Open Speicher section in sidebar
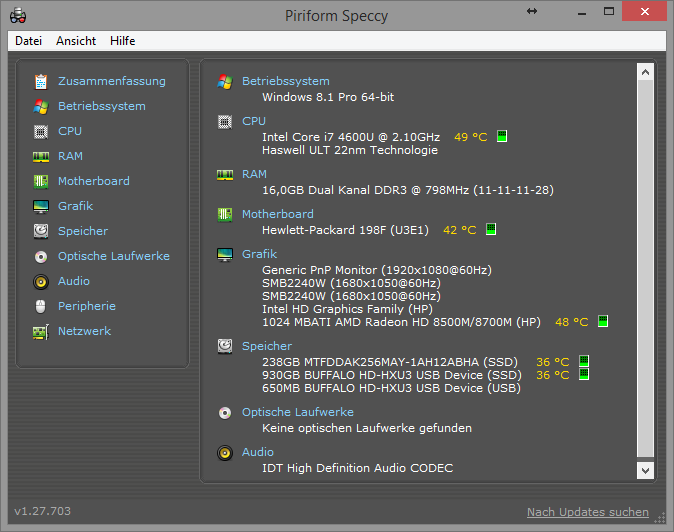Viewport: 674px width, 532px height. (x=83, y=231)
